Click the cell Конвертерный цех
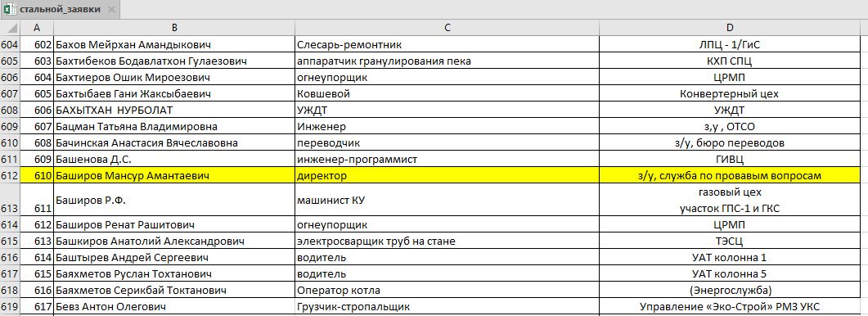This screenshot has width=868, height=316. click(729, 93)
